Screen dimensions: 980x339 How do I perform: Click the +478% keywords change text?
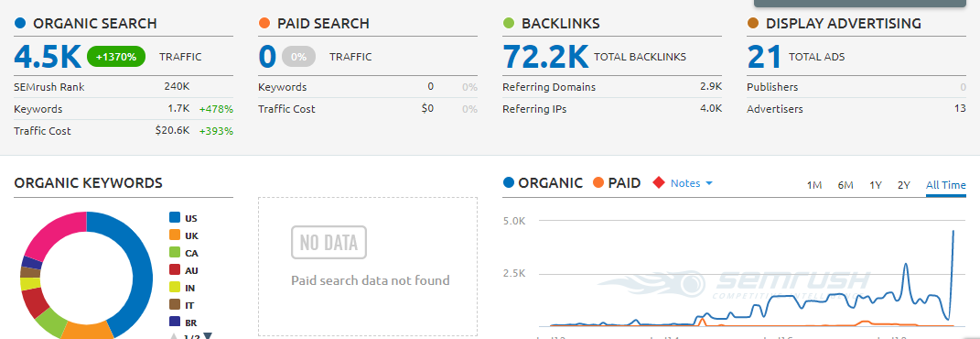point(216,109)
